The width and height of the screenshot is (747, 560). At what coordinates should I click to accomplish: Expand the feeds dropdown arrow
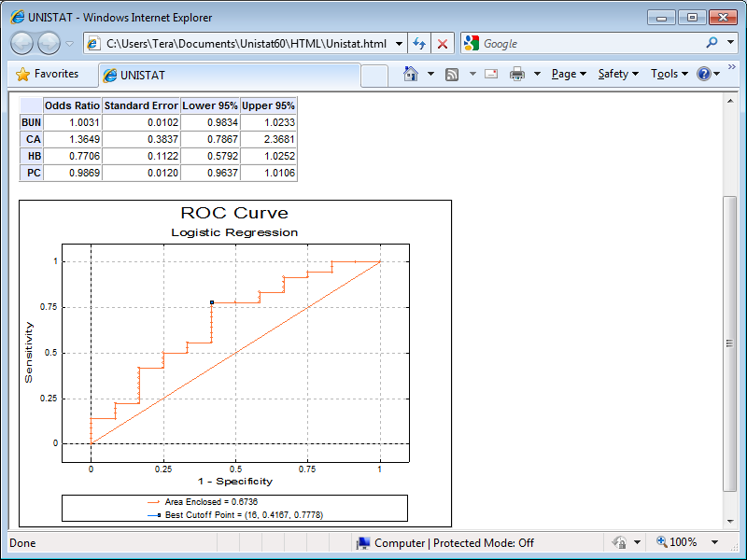(472, 74)
